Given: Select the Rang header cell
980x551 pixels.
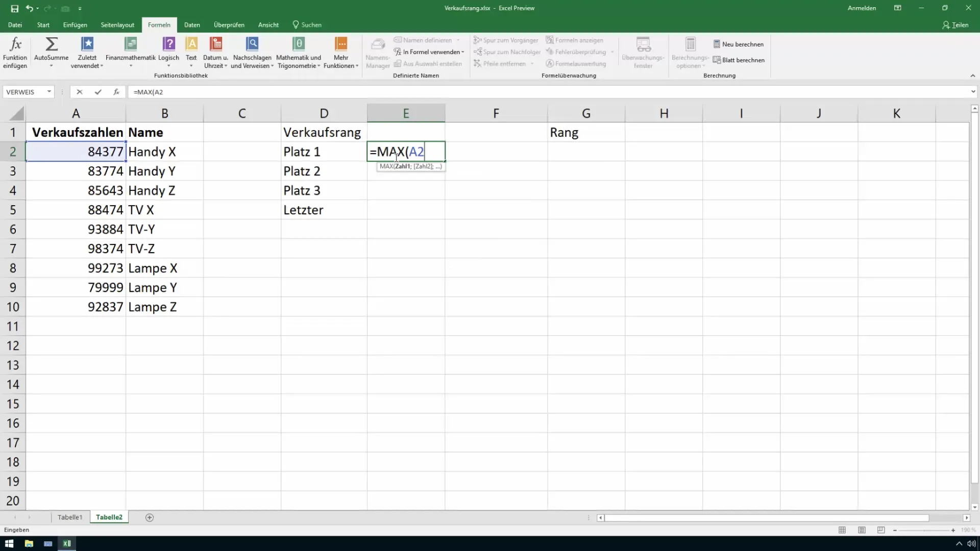Looking at the screenshot, I should (x=586, y=133).
